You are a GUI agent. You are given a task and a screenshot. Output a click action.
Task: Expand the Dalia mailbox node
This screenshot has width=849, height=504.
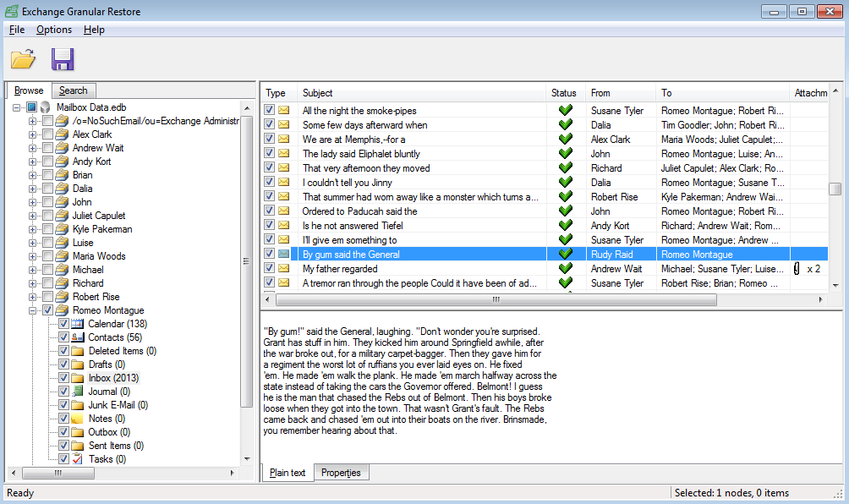pyautogui.click(x=33, y=189)
